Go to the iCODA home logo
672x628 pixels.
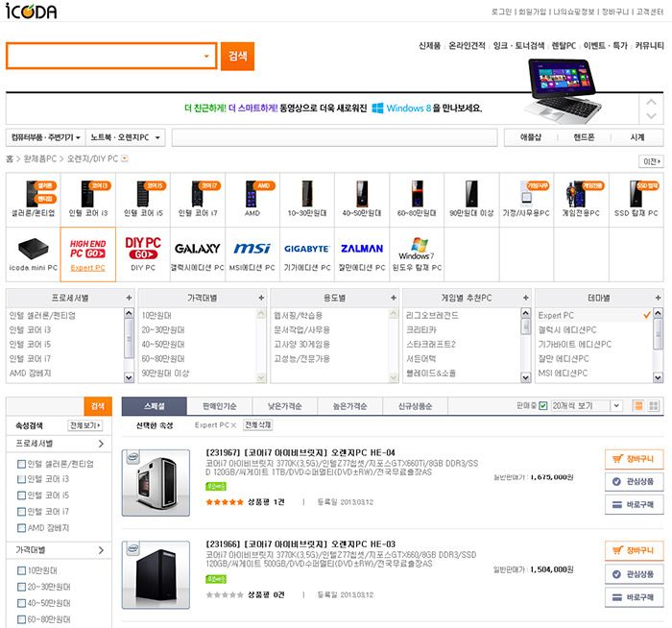(31, 11)
